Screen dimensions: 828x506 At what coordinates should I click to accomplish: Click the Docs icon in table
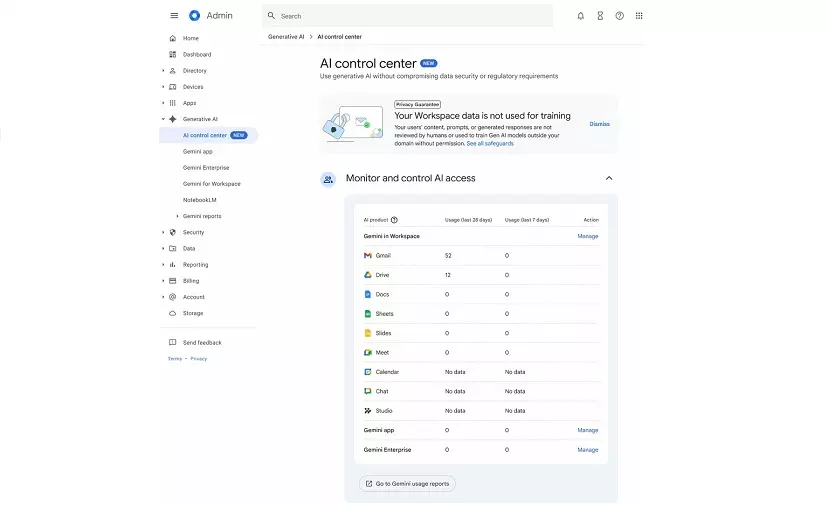(x=368, y=294)
